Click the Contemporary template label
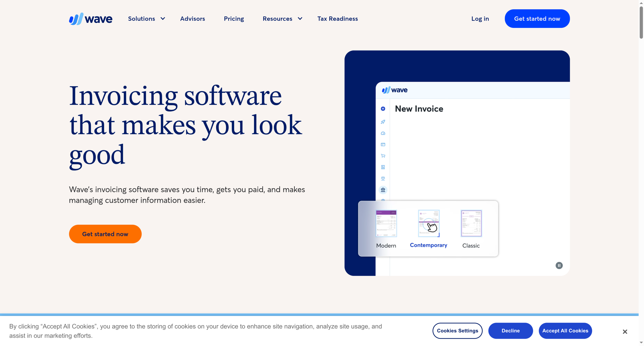Image resolution: width=644 pixels, height=346 pixels. (428, 245)
